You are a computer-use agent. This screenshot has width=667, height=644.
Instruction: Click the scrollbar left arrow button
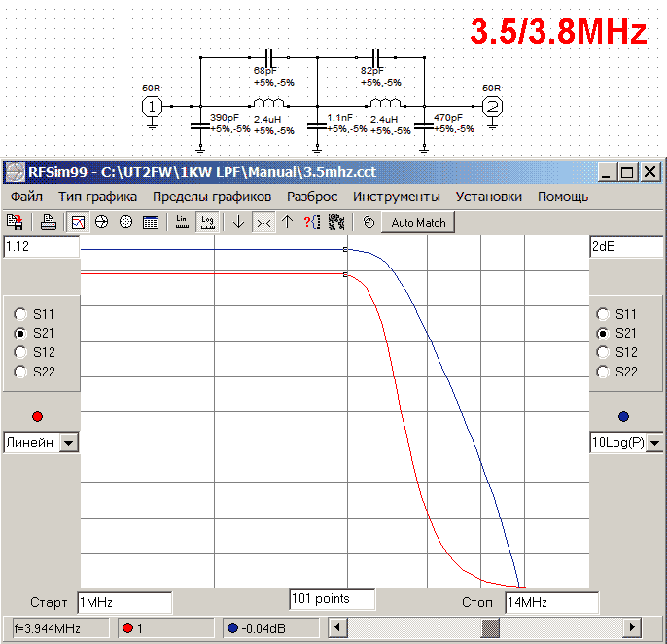pyautogui.click(x=337, y=627)
